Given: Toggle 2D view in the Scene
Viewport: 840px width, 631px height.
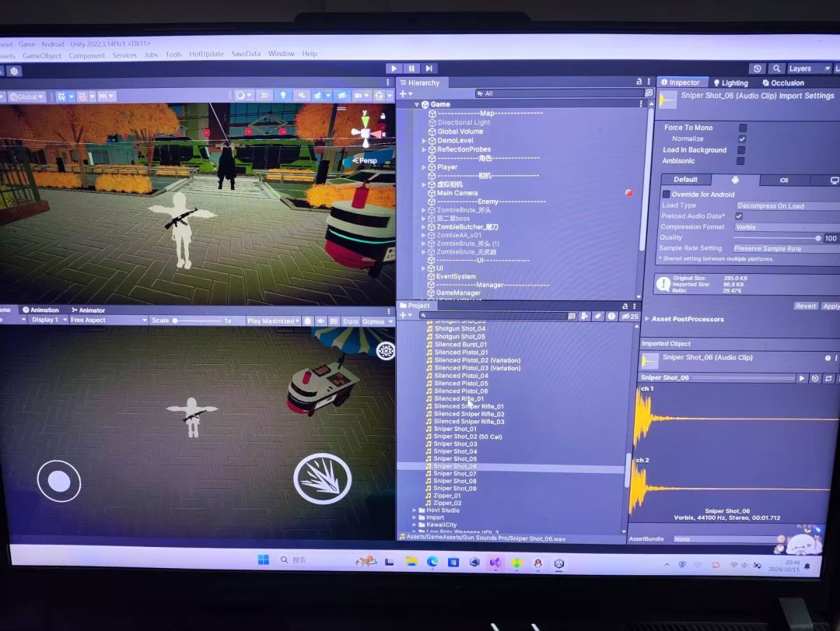Looking at the screenshot, I should [x=264, y=96].
